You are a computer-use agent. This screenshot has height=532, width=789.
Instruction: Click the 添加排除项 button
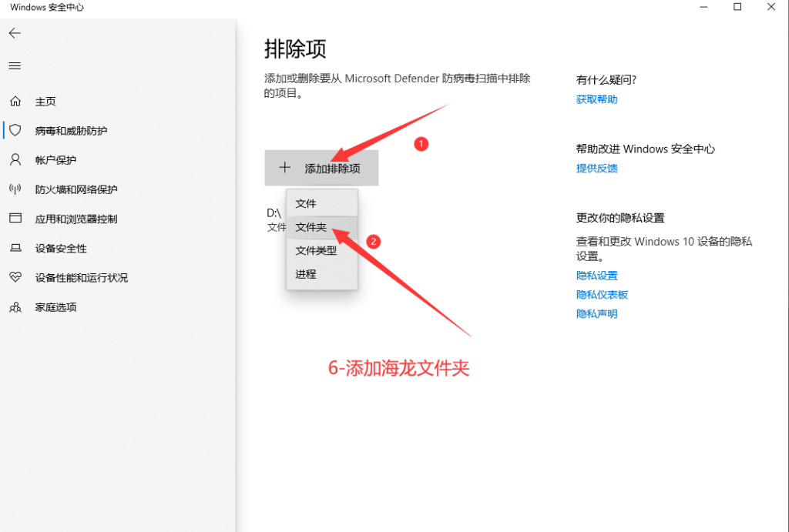point(321,168)
